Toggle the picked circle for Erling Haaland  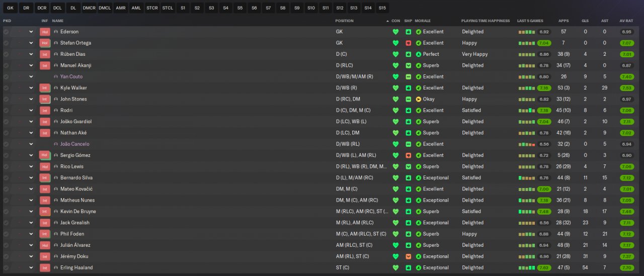pyautogui.click(x=6, y=267)
